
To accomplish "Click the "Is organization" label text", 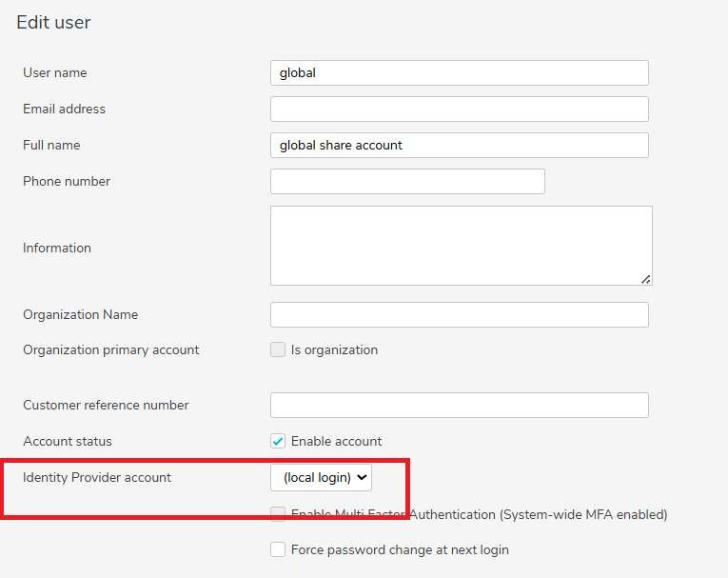I will [x=334, y=349].
